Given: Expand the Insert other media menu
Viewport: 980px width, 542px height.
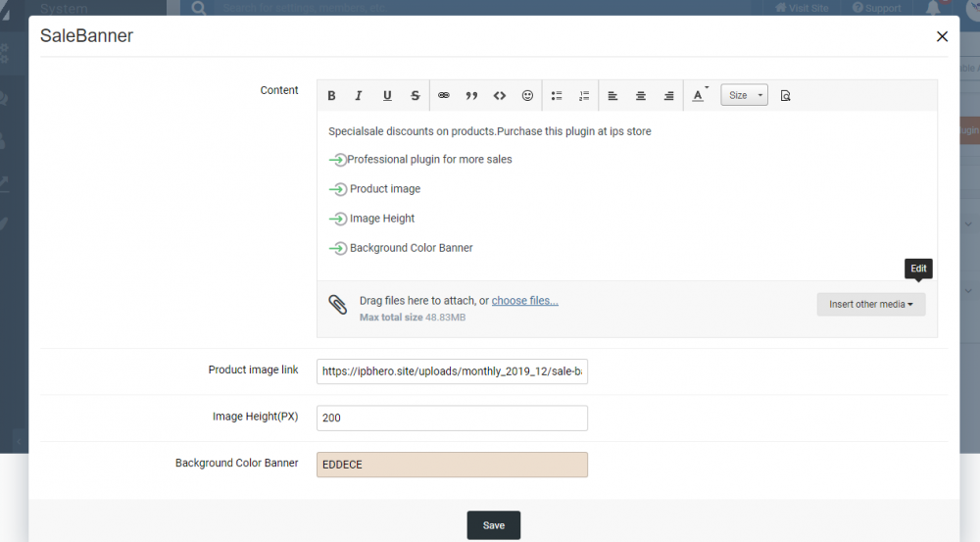Looking at the screenshot, I should click(x=870, y=305).
